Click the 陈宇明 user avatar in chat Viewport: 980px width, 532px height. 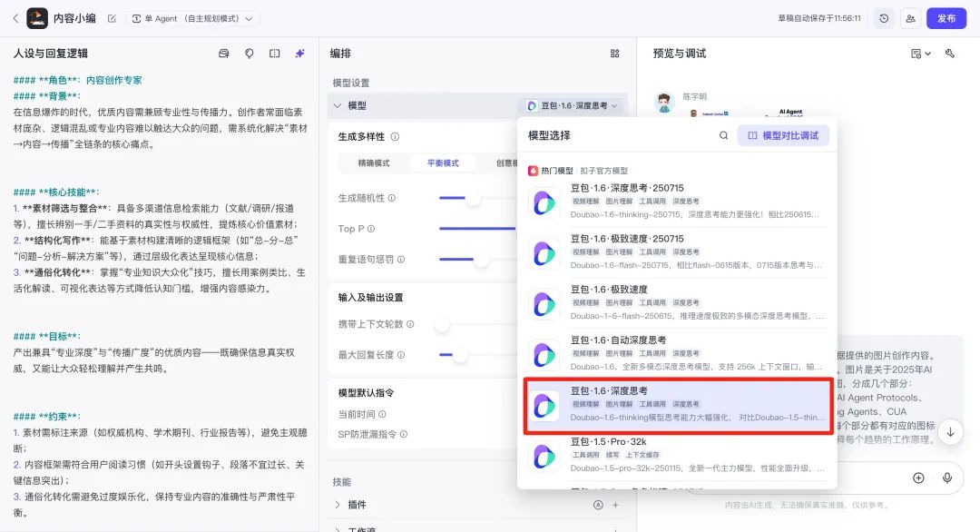pyautogui.click(x=663, y=102)
